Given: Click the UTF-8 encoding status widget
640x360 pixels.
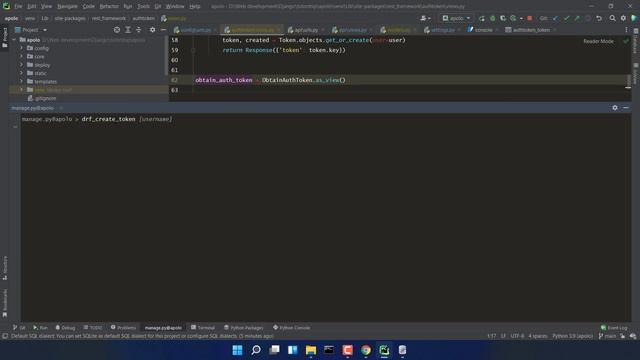Looking at the screenshot, I should [x=517, y=336].
